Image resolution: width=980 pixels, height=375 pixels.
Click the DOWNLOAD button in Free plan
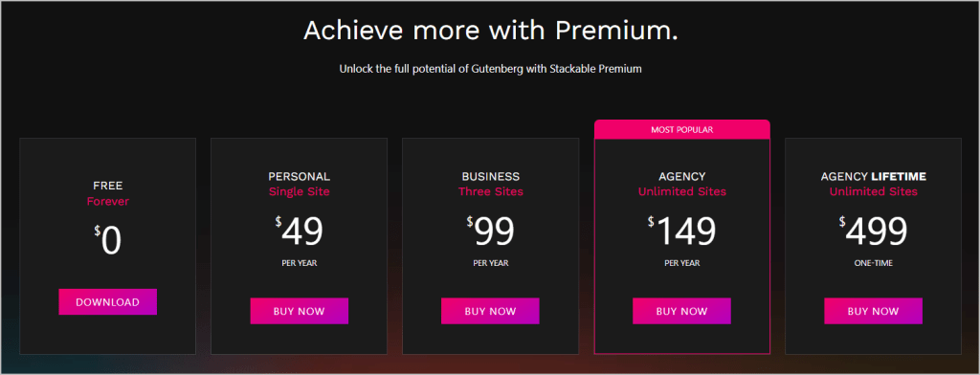click(x=107, y=302)
